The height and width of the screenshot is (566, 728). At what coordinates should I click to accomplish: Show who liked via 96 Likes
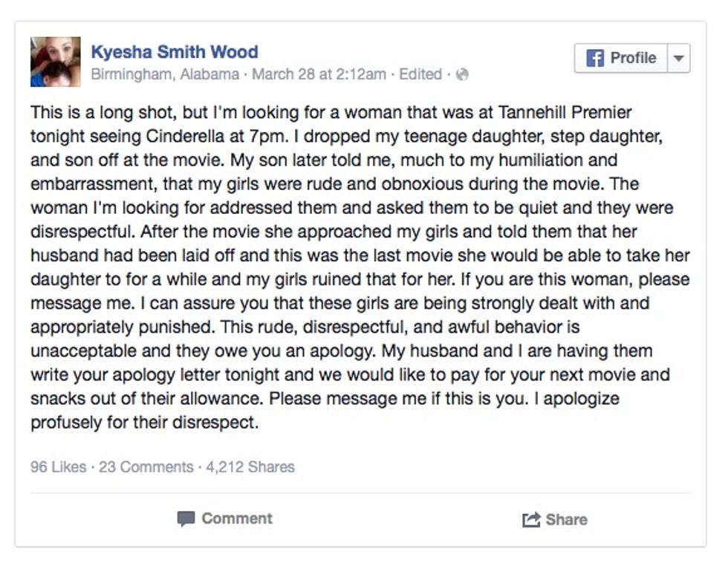tap(57, 467)
